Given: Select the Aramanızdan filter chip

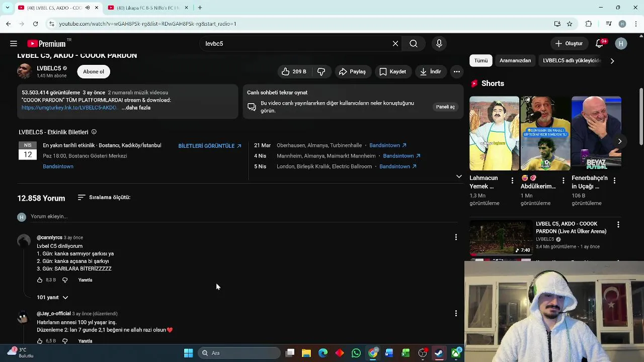Looking at the screenshot, I should [x=515, y=61].
